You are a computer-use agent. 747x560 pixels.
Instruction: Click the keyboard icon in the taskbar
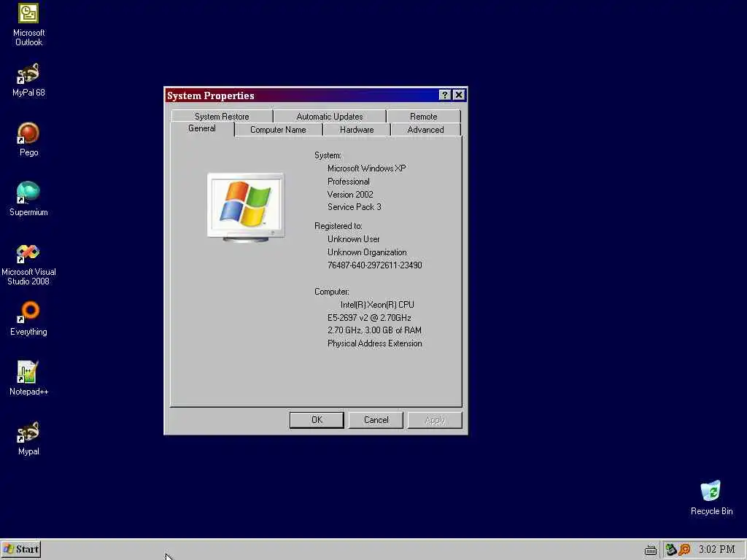(650, 550)
